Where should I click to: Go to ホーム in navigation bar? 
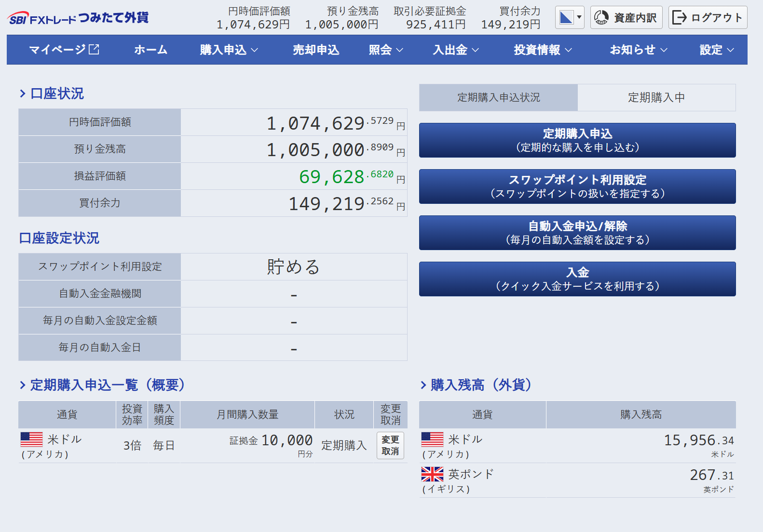(150, 50)
